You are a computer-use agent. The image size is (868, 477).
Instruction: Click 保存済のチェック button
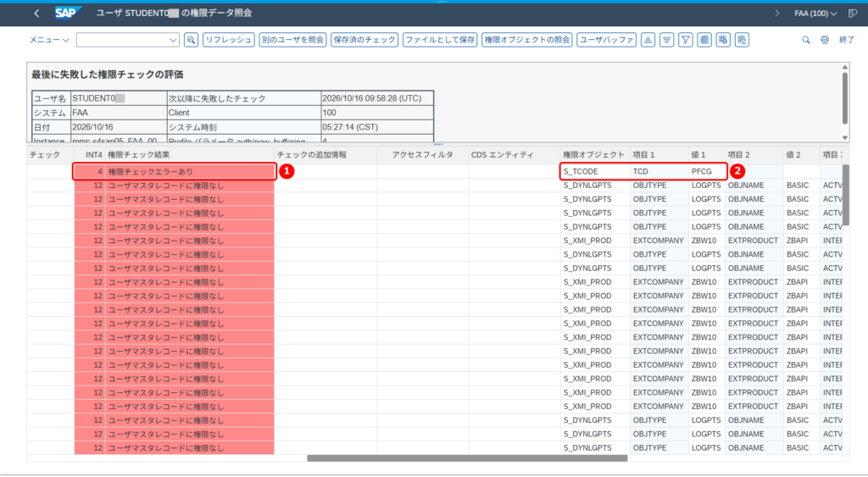364,40
